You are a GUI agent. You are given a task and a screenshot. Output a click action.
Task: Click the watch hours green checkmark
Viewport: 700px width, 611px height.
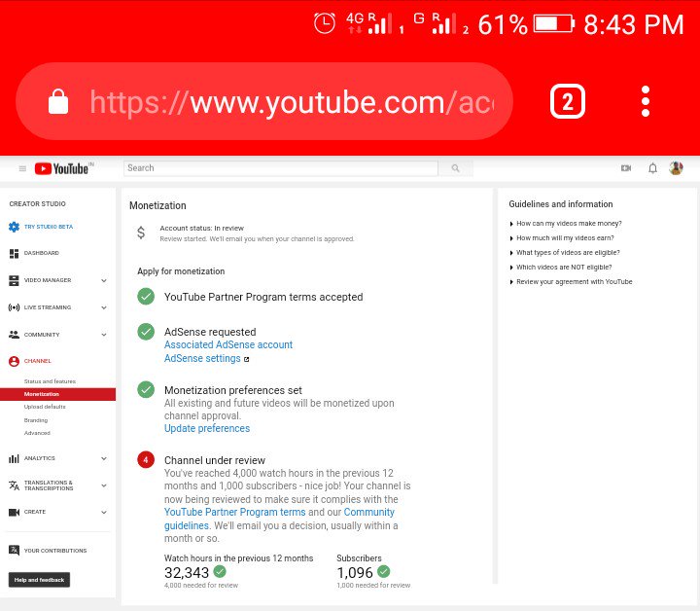[220, 571]
